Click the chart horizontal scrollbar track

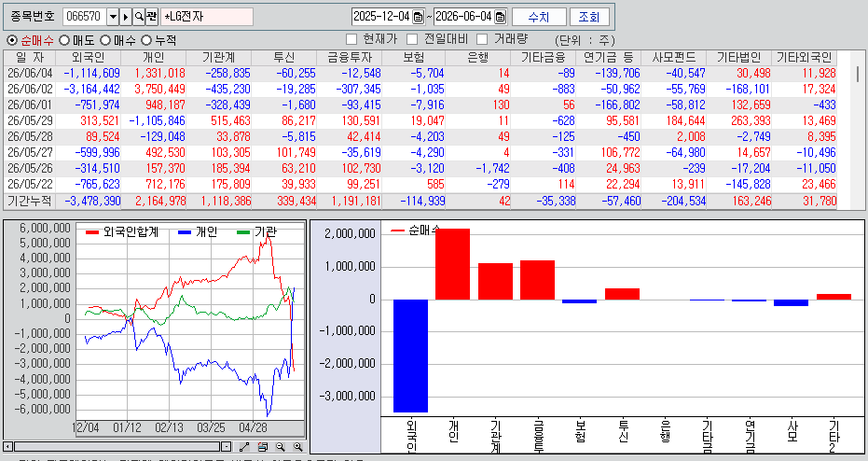point(117,447)
